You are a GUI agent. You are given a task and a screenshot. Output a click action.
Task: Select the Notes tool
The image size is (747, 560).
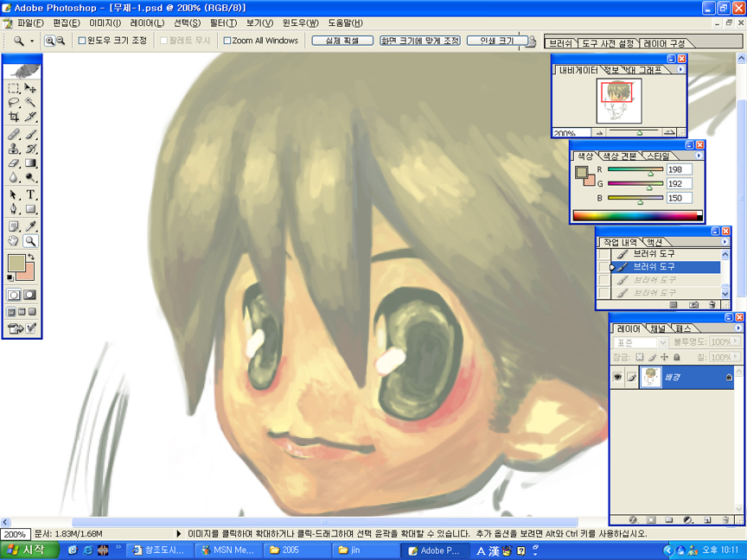14,226
